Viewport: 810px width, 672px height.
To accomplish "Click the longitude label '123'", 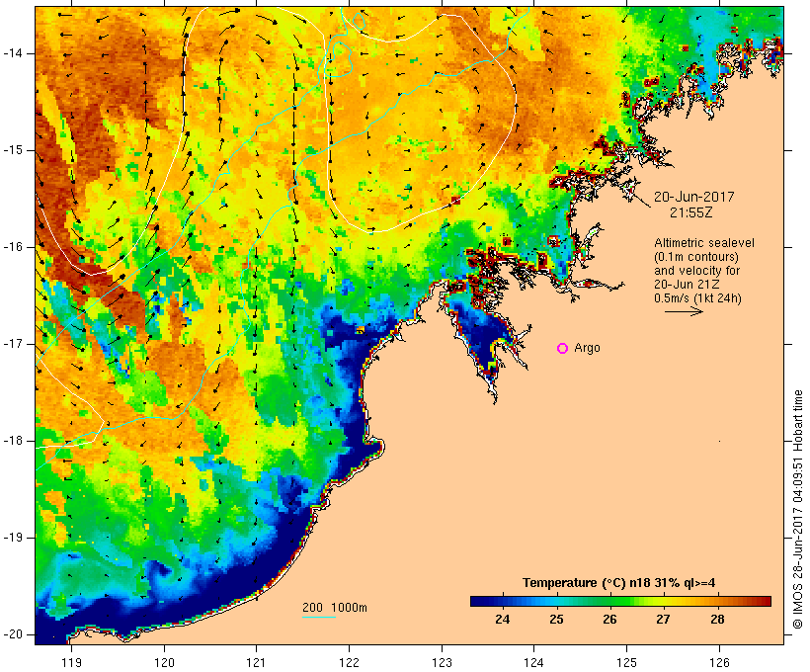I will (x=442, y=662).
